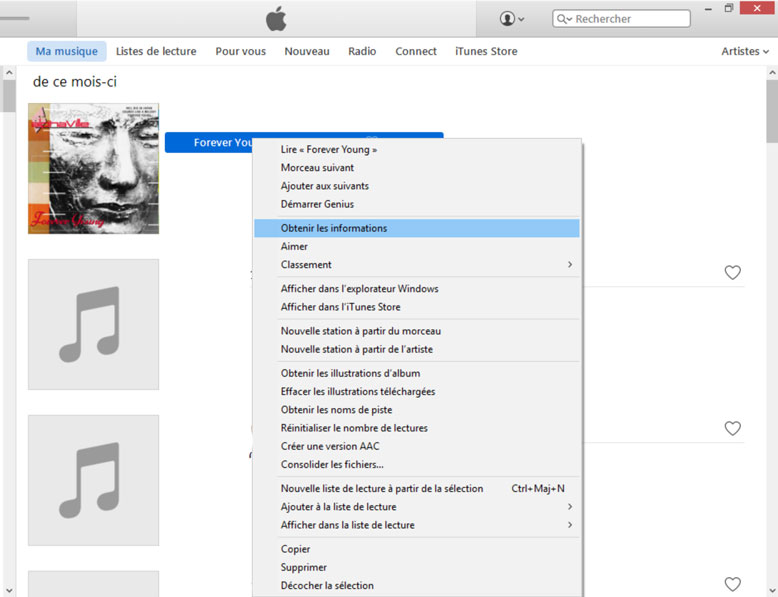The width and height of the screenshot is (778, 597).
Task: Select Nouvelle station à partir de l'artiste
Action: pos(417,349)
